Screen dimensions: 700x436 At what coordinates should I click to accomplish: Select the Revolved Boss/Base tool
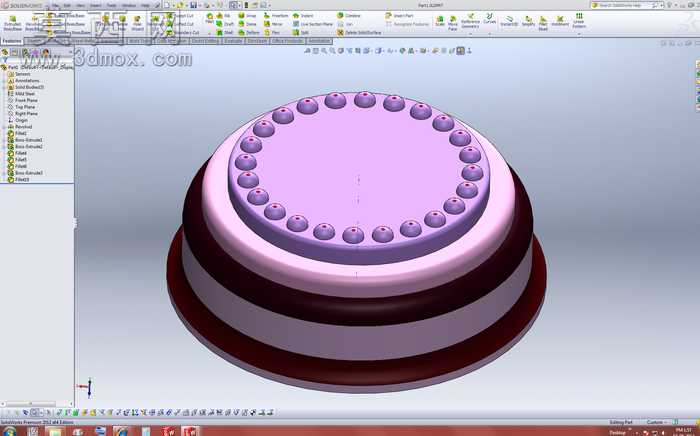click(33, 23)
